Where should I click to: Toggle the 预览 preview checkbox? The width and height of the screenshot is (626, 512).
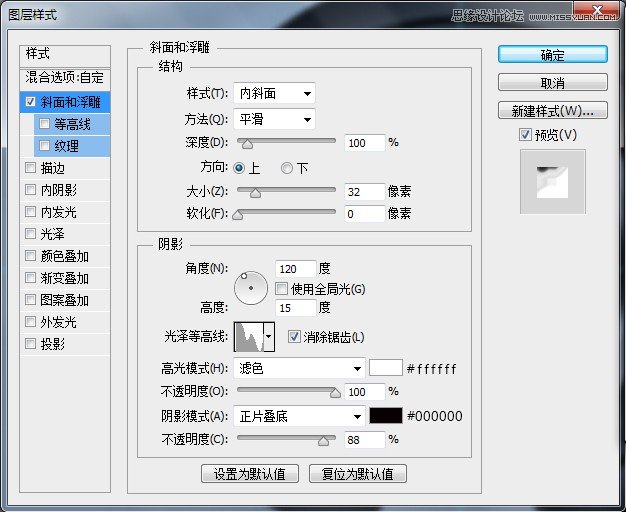click(x=525, y=135)
